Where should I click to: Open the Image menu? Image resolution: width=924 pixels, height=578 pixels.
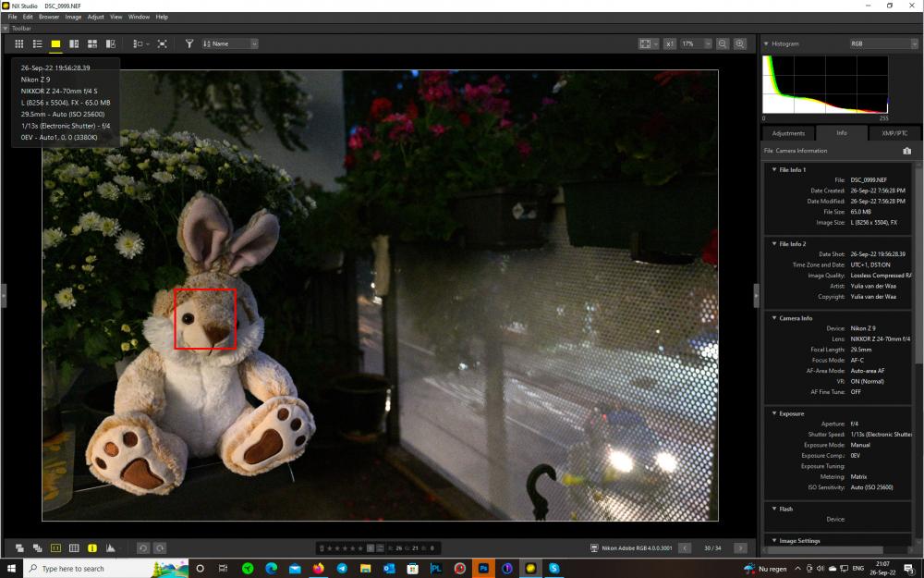click(73, 17)
